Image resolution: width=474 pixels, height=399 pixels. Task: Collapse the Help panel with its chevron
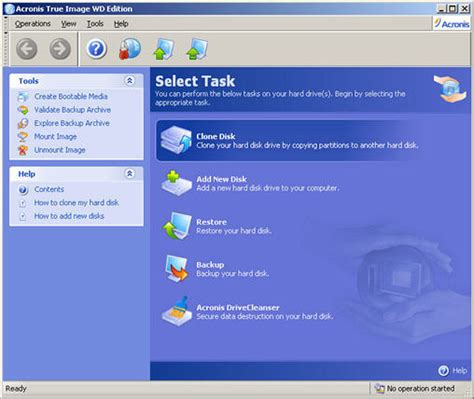coord(130,173)
